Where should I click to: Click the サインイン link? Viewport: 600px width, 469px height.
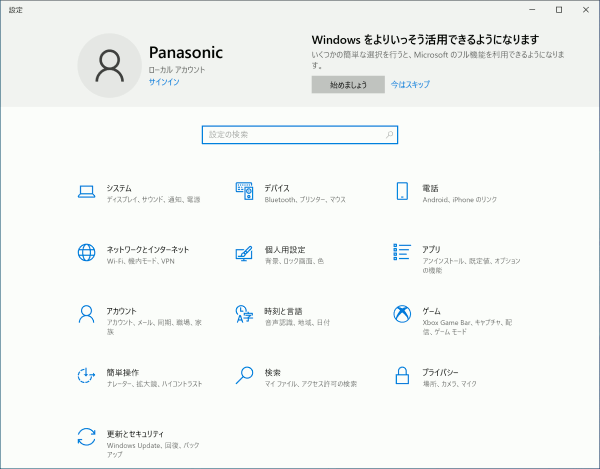tap(164, 82)
